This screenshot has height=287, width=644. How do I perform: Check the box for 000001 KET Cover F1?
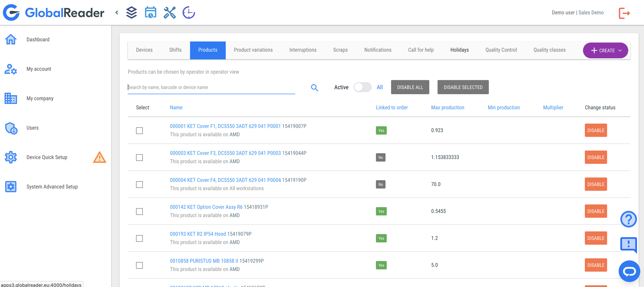tap(139, 131)
